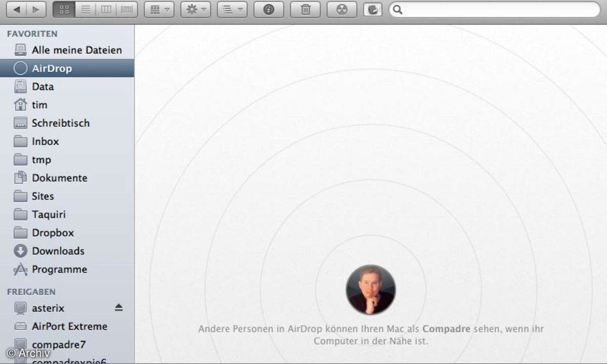Switch to column view
The width and height of the screenshot is (607, 364).
106,9
